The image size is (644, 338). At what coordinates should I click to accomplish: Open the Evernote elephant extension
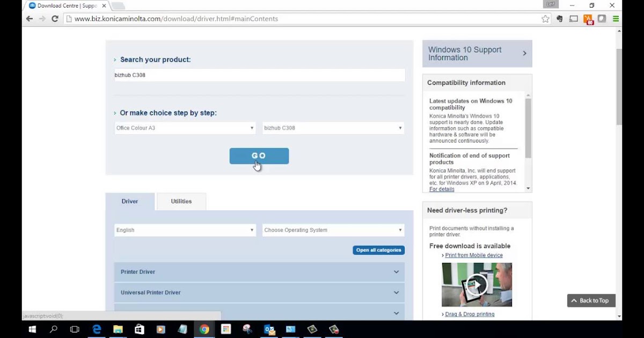click(x=559, y=19)
